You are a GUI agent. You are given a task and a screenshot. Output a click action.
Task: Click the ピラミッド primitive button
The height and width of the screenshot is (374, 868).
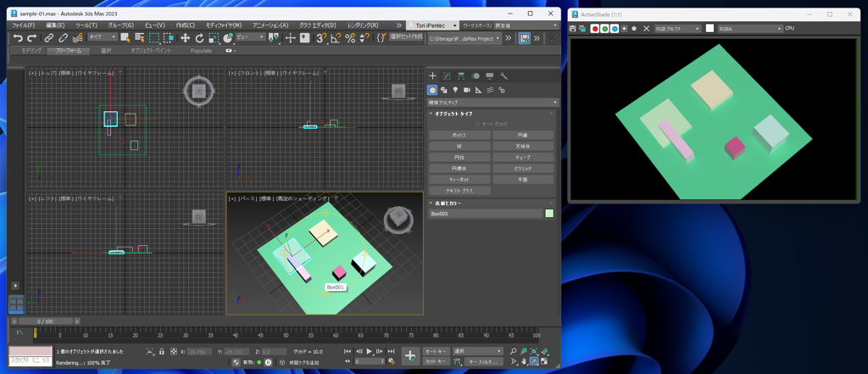click(523, 169)
